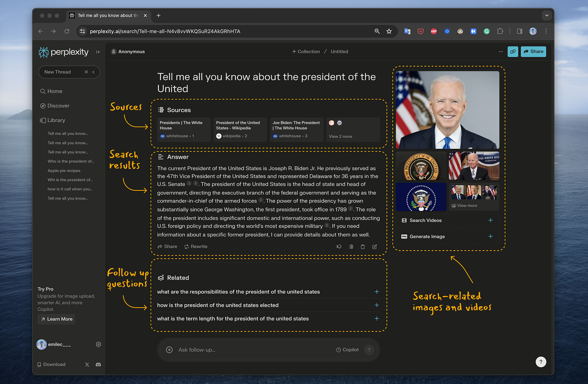Expand Search Videos
Viewport: 588px width, 384px height.
[447, 220]
